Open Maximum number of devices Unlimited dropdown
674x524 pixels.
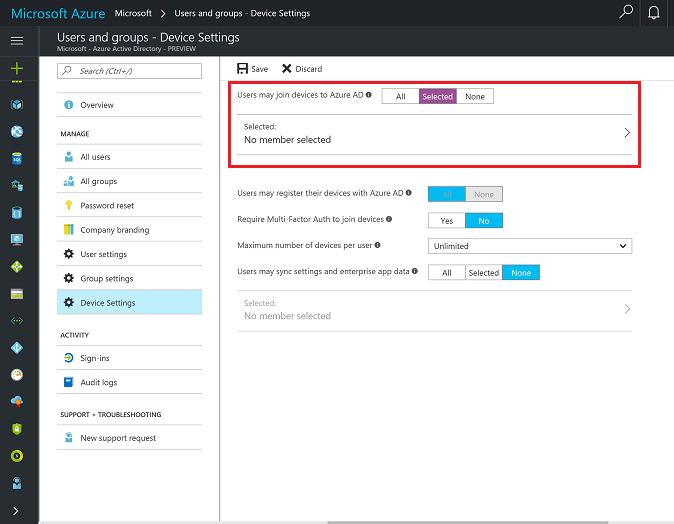pos(529,246)
